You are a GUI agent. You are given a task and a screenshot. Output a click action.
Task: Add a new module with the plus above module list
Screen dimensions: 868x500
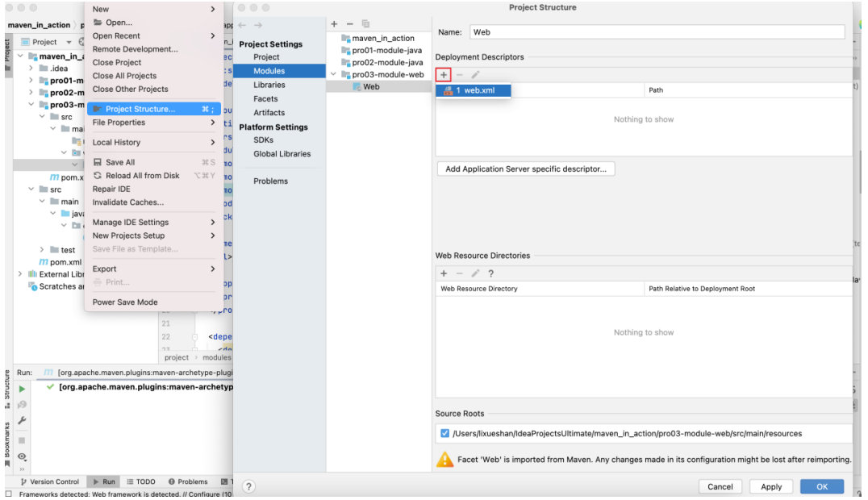[334, 24]
